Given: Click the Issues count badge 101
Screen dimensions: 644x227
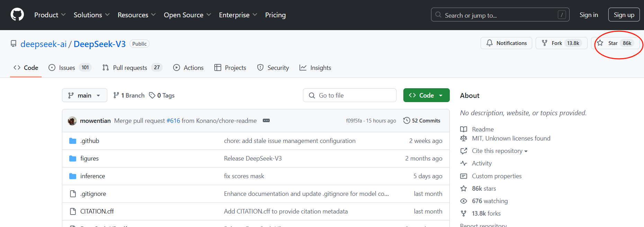Looking at the screenshot, I should [x=85, y=67].
